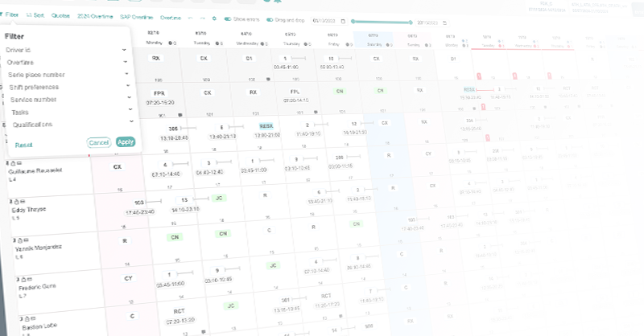
Task: Select shift 306 13:10-20:40 on Monday
Action: (174, 133)
